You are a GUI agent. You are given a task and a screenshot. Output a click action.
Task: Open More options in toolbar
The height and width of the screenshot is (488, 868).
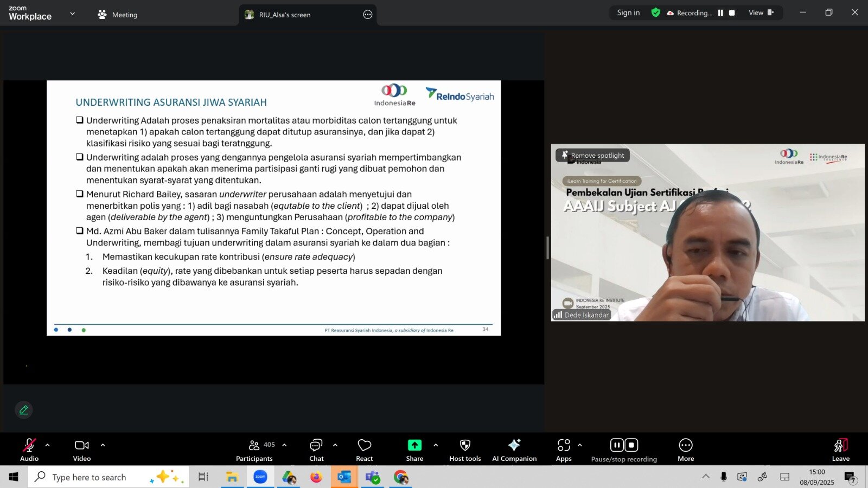686,450
